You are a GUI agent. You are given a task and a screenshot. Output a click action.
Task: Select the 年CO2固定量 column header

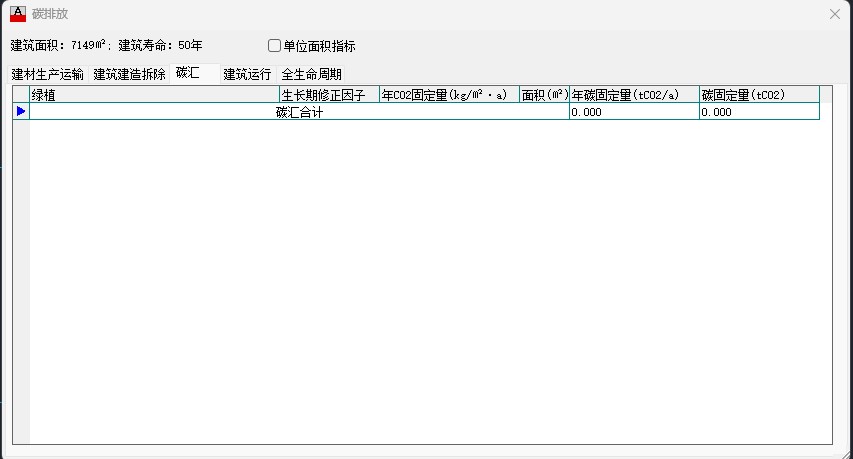coord(449,95)
